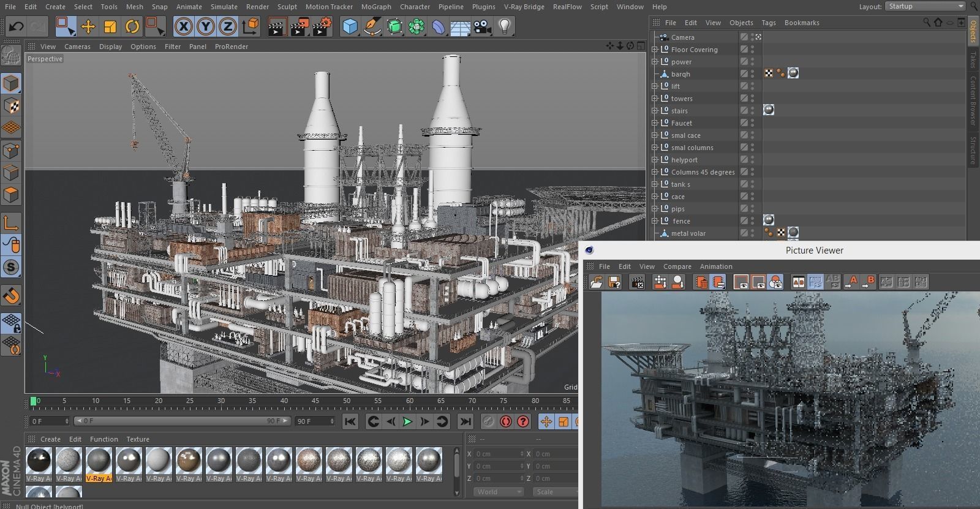Select the metal volar object
This screenshot has width=980, height=509.
(x=688, y=233)
